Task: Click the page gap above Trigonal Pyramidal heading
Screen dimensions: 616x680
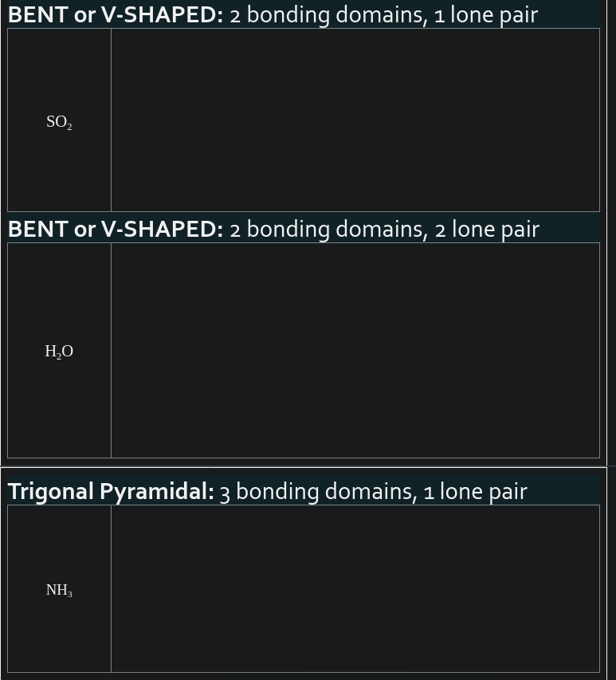Action: point(303,471)
